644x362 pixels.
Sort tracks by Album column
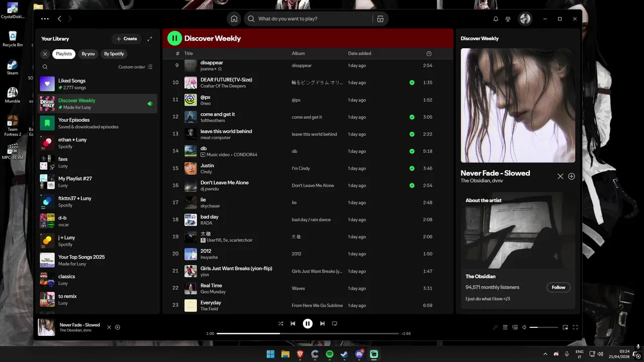pos(298,53)
